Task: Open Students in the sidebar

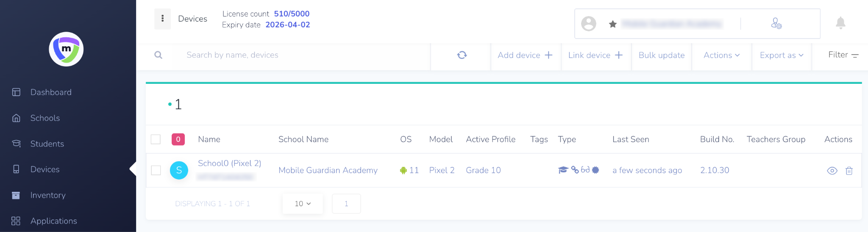Action: coord(47,144)
